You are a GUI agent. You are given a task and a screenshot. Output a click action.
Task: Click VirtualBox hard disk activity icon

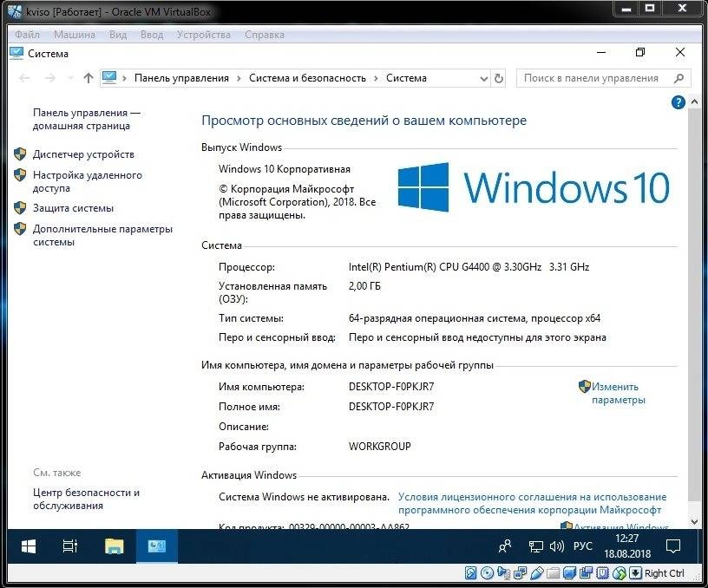470,573
